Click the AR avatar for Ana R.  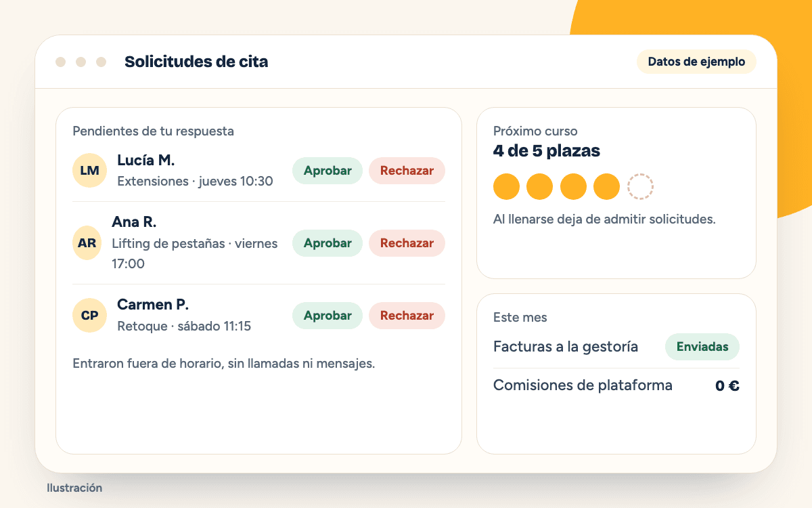[87, 243]
